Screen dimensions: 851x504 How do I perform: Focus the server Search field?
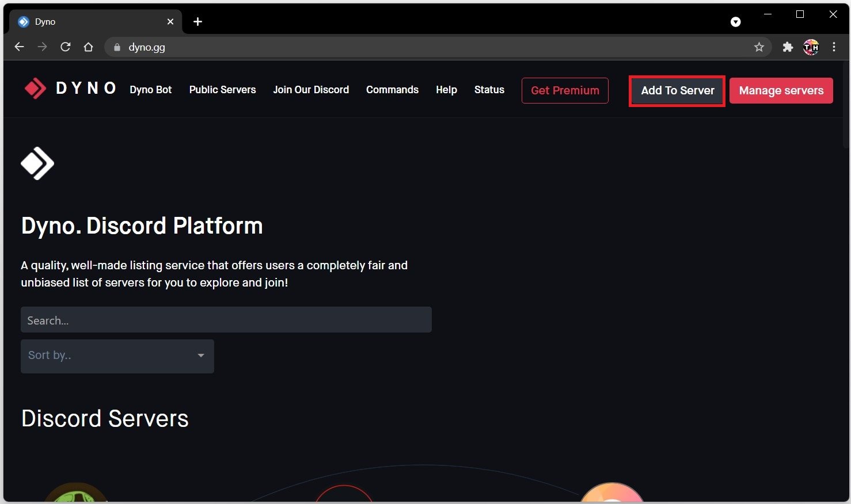coord(226,320)
